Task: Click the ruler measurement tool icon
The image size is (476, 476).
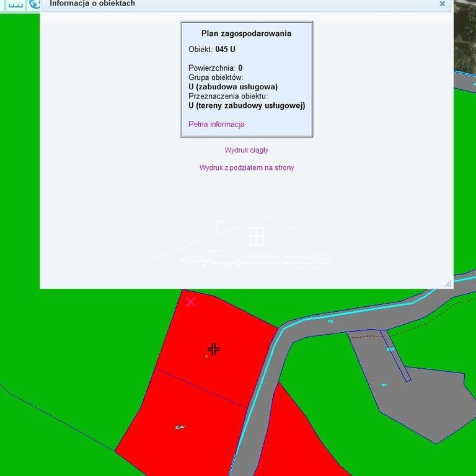Action: [x=15, y=4]
